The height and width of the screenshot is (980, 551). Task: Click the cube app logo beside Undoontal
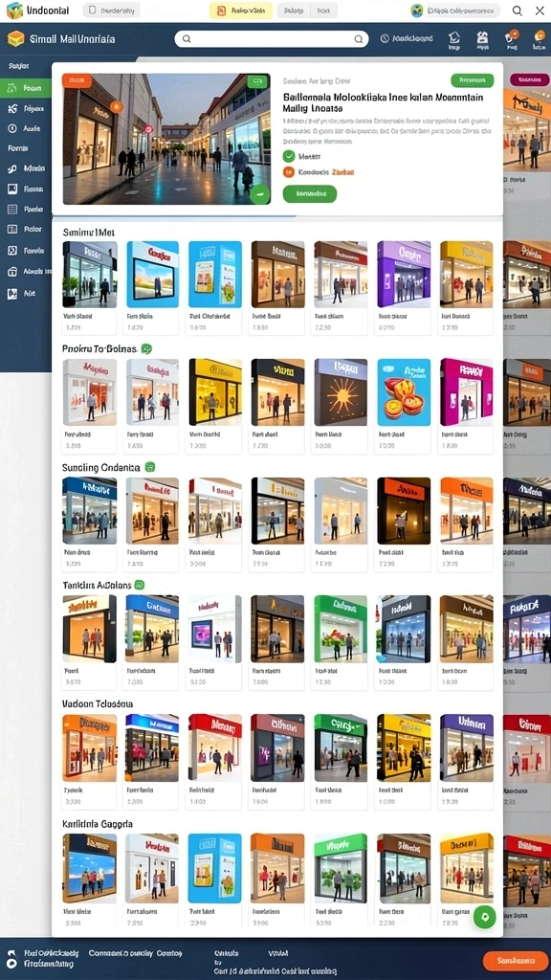coord(14,10)
